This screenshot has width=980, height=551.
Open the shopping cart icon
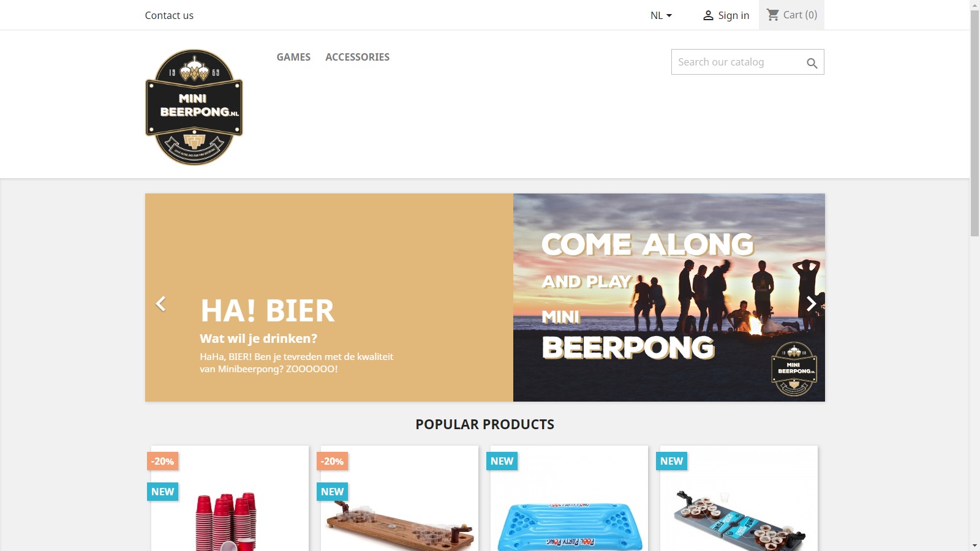[x=773, y=15]
